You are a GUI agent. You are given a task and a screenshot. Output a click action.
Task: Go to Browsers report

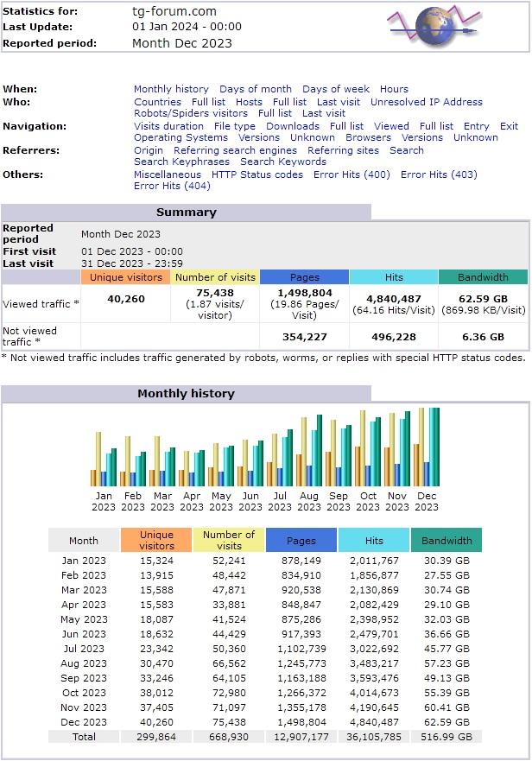[x=368, y=137]
